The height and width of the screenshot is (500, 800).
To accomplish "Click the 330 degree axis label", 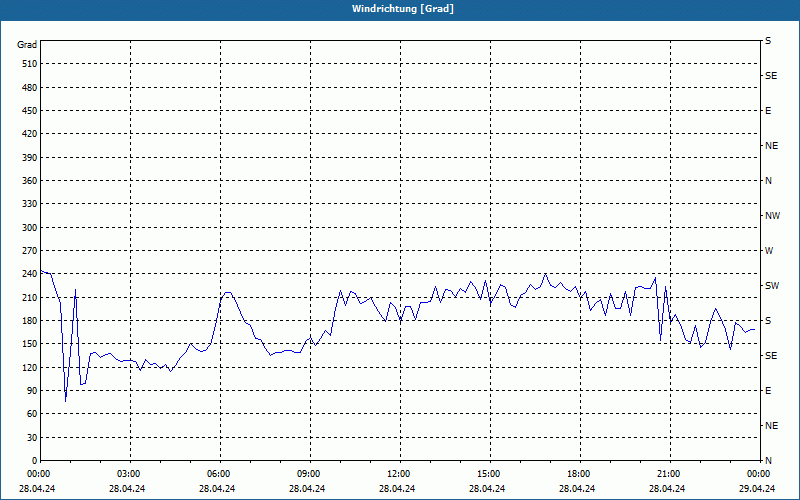I will tap(30, 204).
